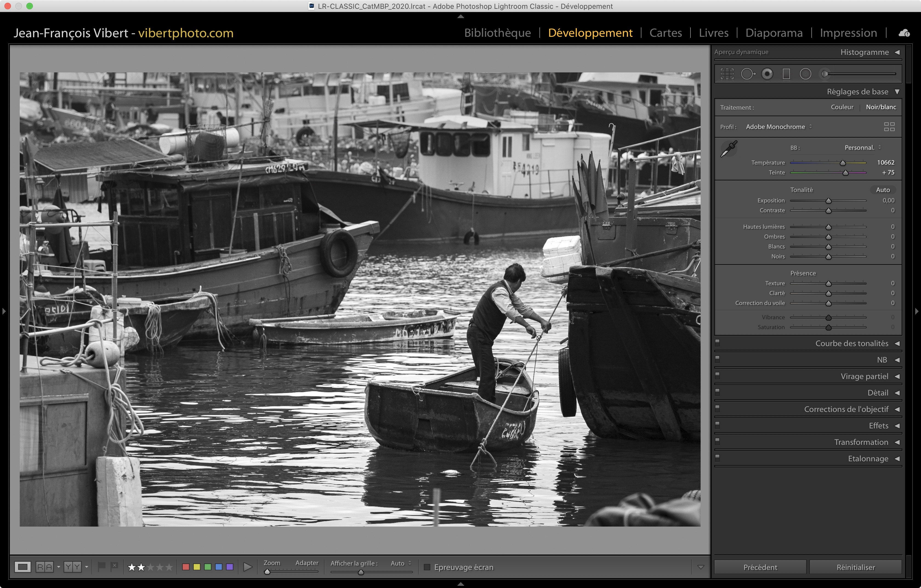The height and width of the screenshot is (588, 921).
Task: Click the slideshow play triangle icon
Action: pyautogui.click(x=248, y=567)
